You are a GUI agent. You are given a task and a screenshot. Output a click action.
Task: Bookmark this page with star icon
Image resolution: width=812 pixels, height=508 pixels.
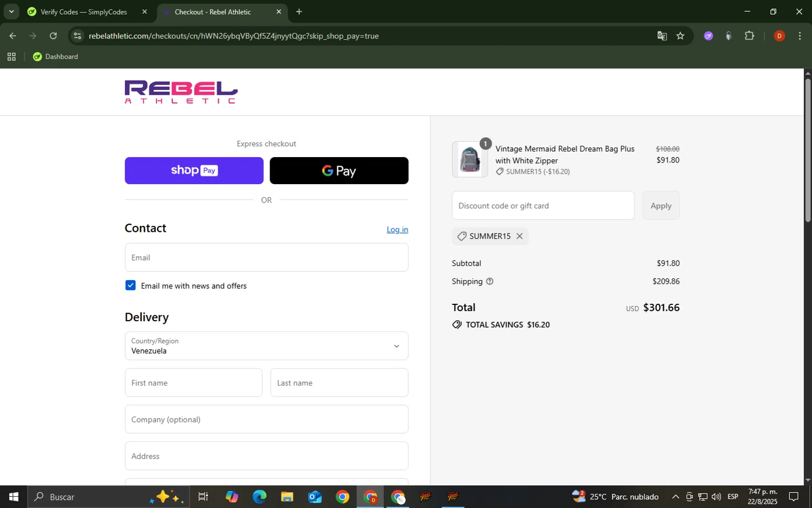click(680, 36)
